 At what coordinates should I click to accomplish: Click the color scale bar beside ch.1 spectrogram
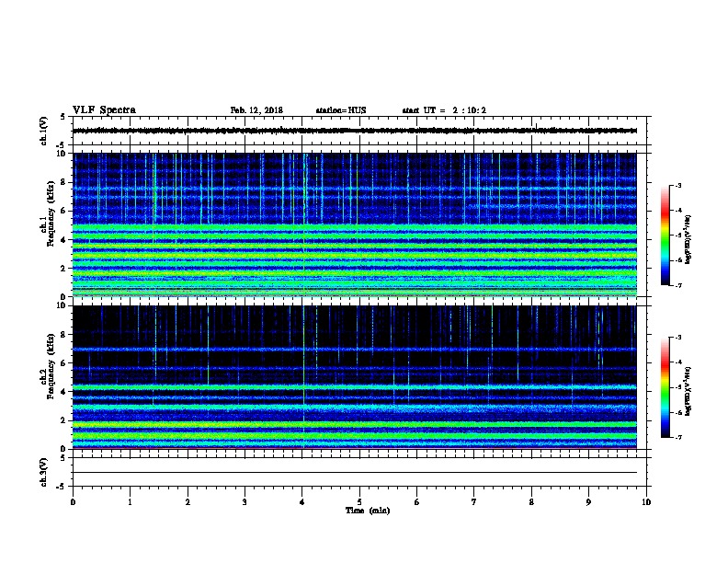pyautogui.click(x=665, y=236)
